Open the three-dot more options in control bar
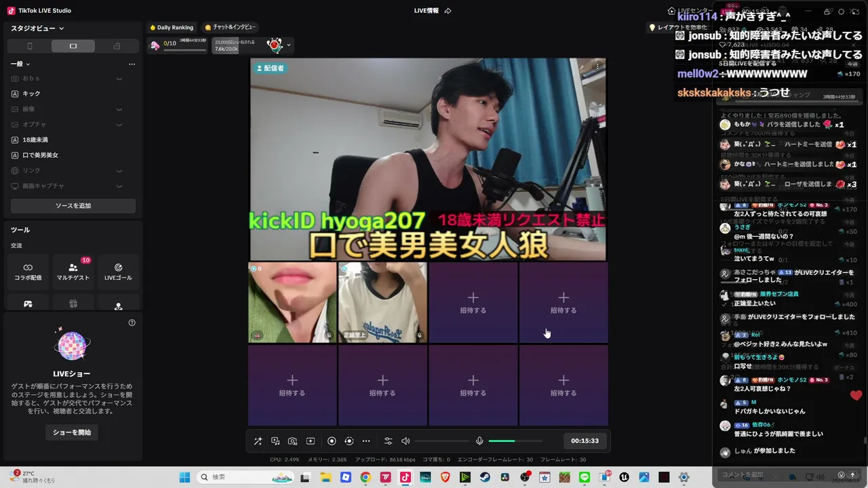The height and width of the screenshot is (488, 868). (x=366, y=441)
